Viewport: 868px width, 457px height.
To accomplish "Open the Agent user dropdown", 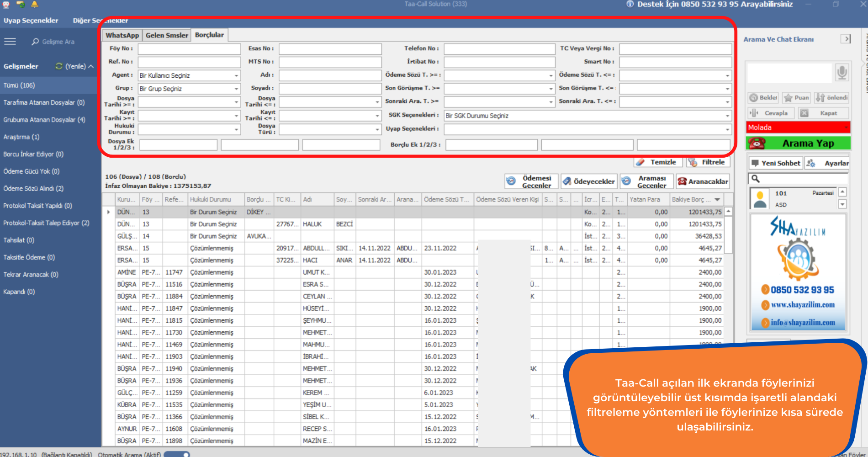I will coord(236,75).
